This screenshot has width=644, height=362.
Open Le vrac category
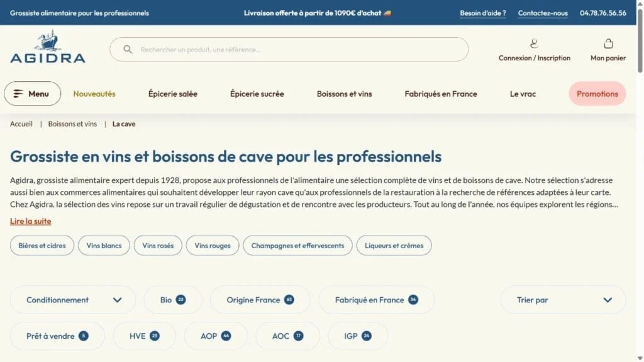point(523,94)
